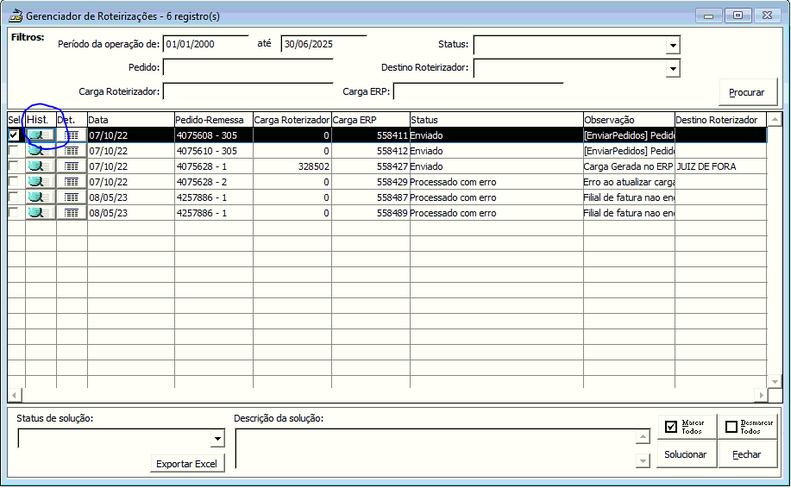Open history for pedido 4075610 - 305
Screen dimensions: 791x488
pyautogui.click(x=41, y=151)
